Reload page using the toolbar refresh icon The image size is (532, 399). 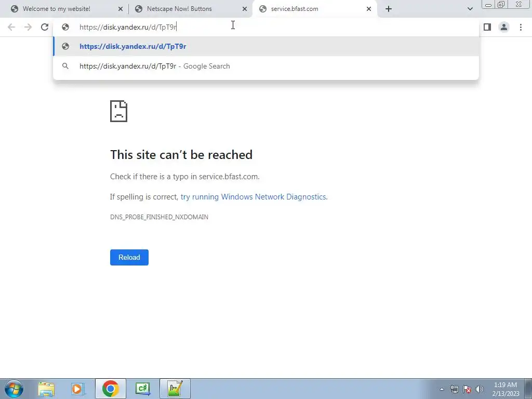pyautogui.click(x=45, y=27)
